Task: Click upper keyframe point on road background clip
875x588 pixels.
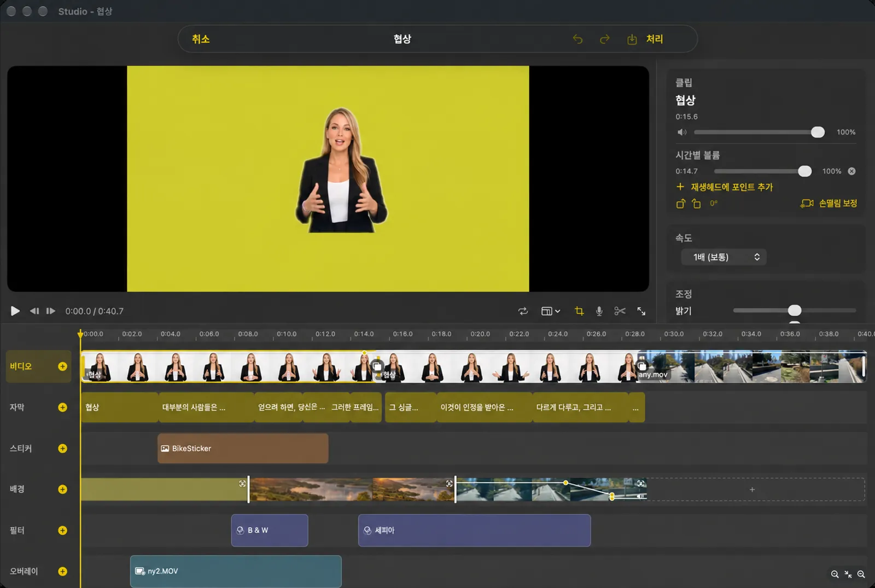Action: click(565, 482)
